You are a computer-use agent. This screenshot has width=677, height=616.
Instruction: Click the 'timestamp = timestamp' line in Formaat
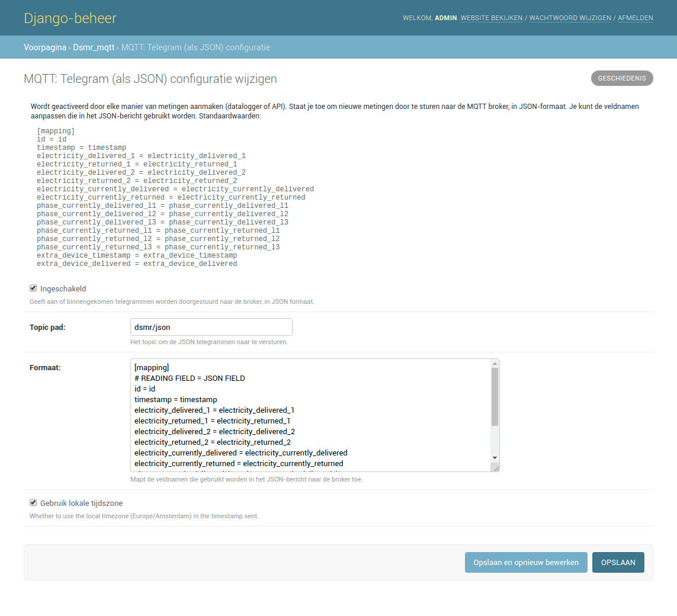(x=176, y=399)
